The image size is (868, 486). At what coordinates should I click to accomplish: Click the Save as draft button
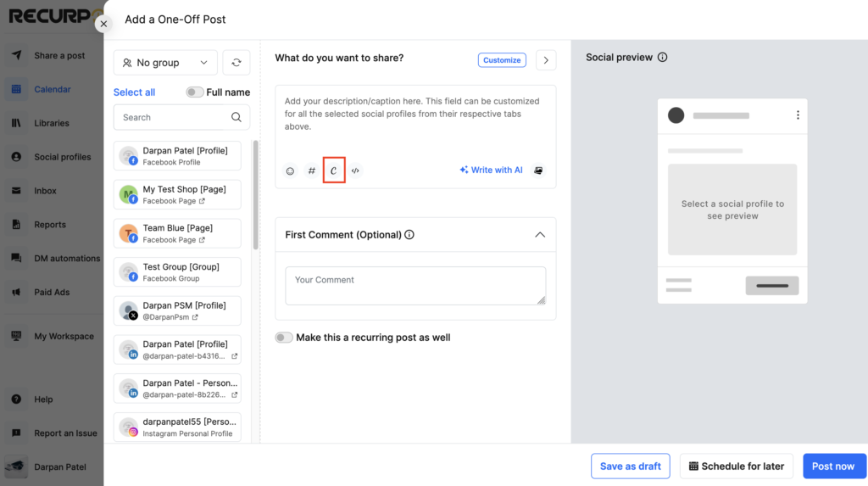tap(630, 466)
